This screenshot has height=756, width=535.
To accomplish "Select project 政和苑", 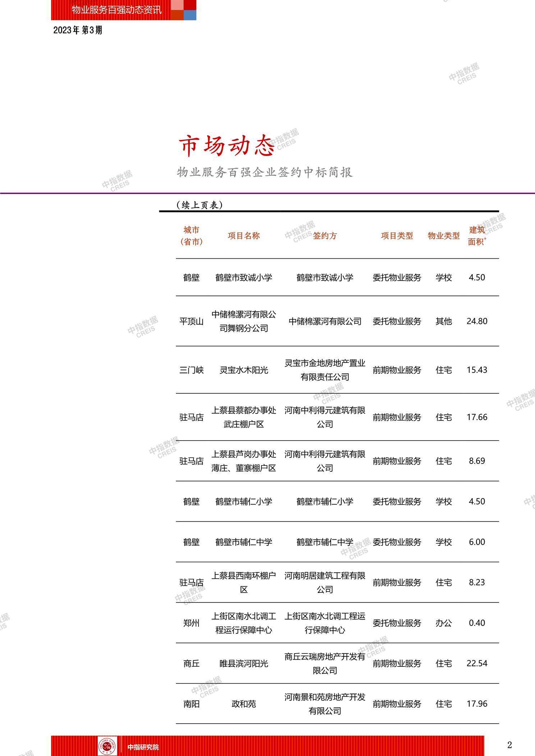I will point(244,704).
